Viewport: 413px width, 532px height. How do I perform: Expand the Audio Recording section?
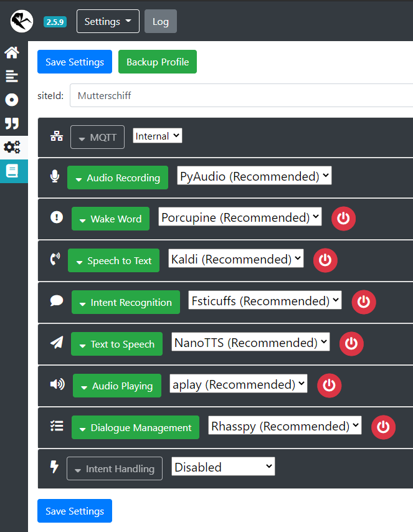tap(118, 178)
